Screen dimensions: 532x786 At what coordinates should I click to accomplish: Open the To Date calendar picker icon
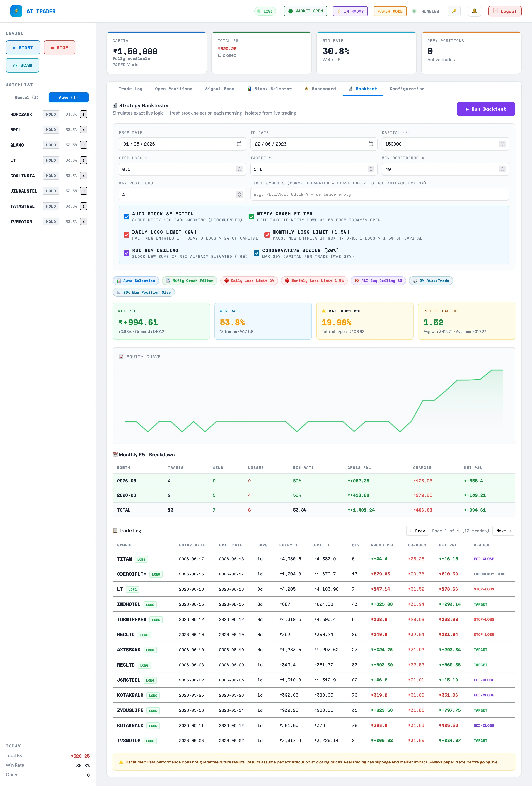tap(371, 144)
